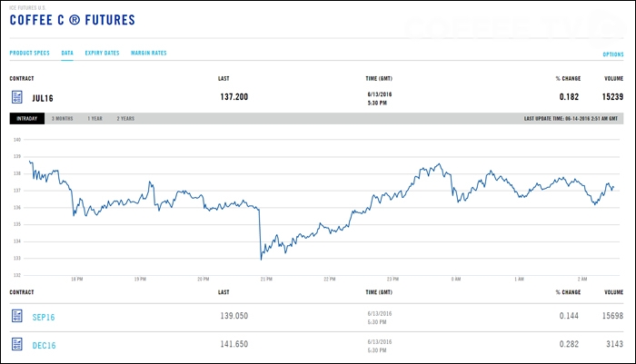Switch chart range to 3 Months
Screen dimensions: 636x364
(x=63, y=119)
